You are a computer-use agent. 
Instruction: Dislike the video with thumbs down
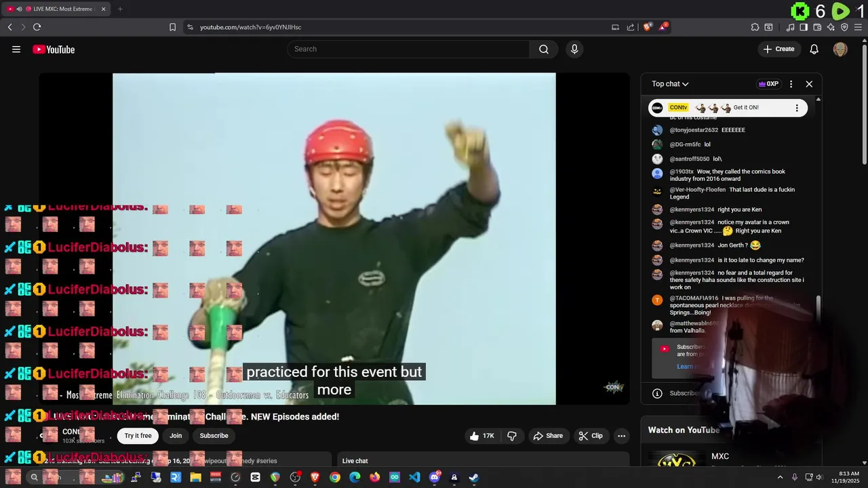(x=512, y=436)
